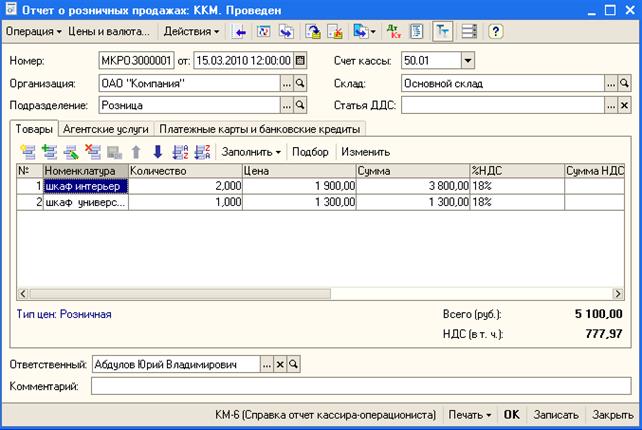642x430 pixels.
Task: Click the Подбор button
Action: pos(310,152)
